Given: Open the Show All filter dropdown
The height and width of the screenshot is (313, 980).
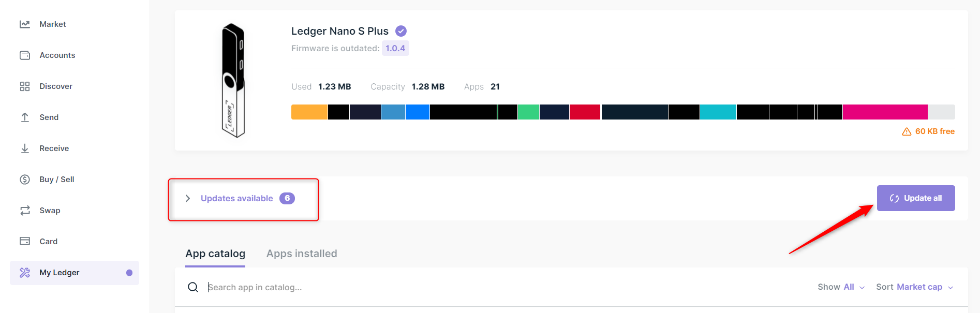Looking at the screenshot, I should tap(841, 287).
